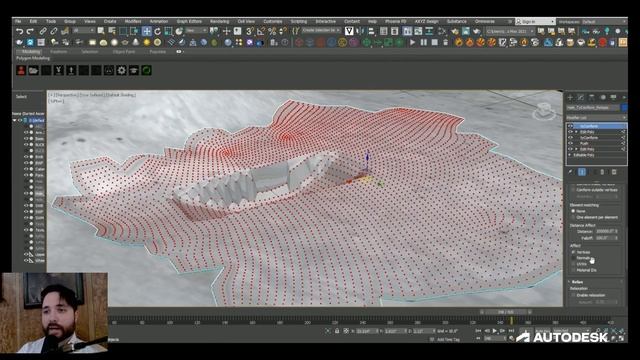
Task: Switch to the Freeform ribbon tab
Action: (x=58, y=52)
